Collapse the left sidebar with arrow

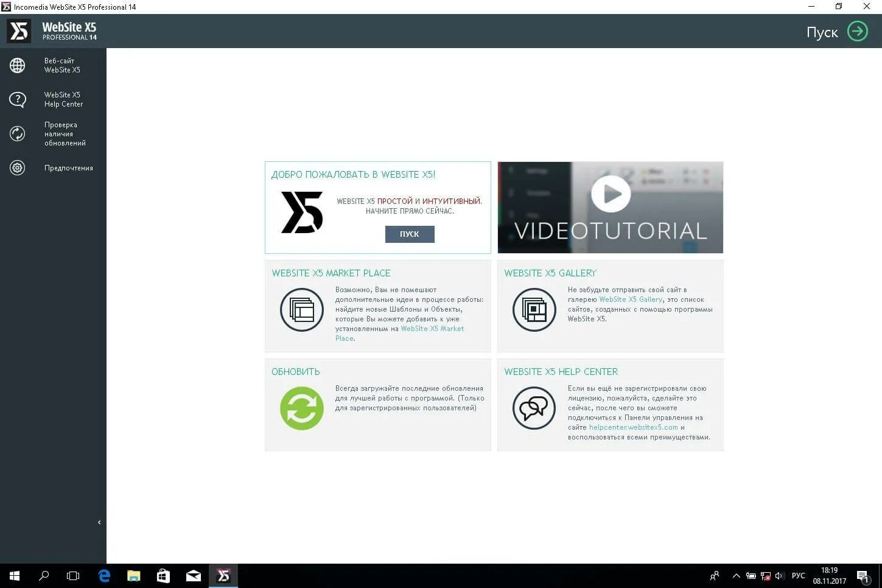point(99,522)
